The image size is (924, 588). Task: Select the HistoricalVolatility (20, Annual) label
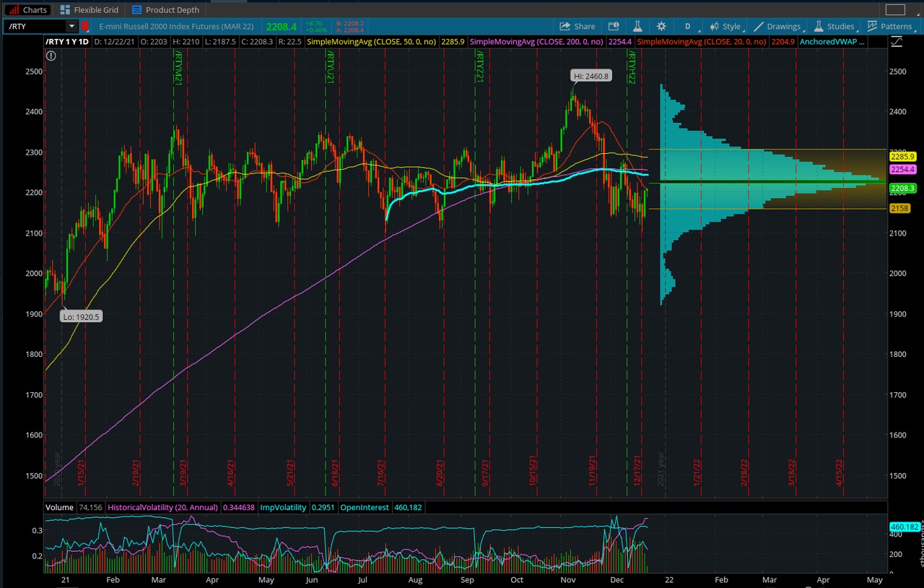(163, 507)
